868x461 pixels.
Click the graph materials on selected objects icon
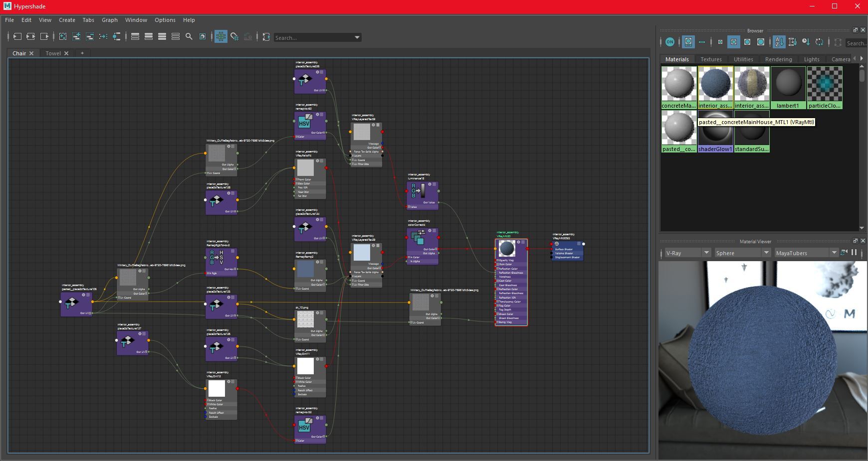click(x=117, y=36)
